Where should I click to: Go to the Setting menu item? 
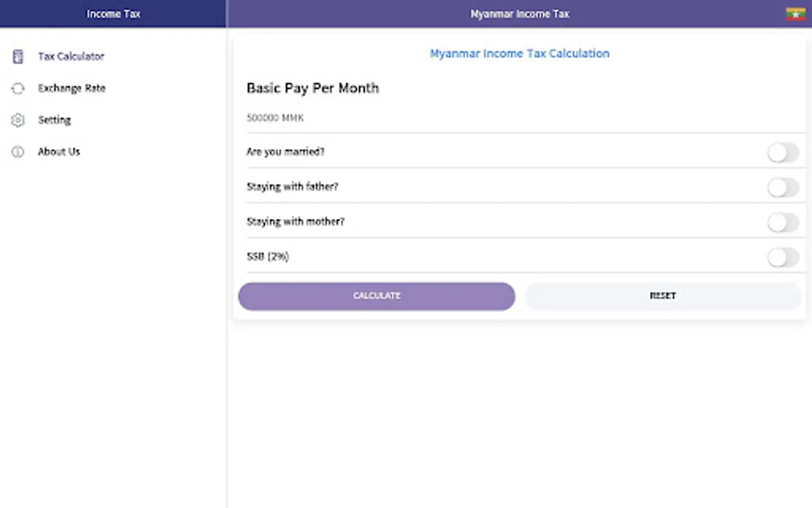54,120
